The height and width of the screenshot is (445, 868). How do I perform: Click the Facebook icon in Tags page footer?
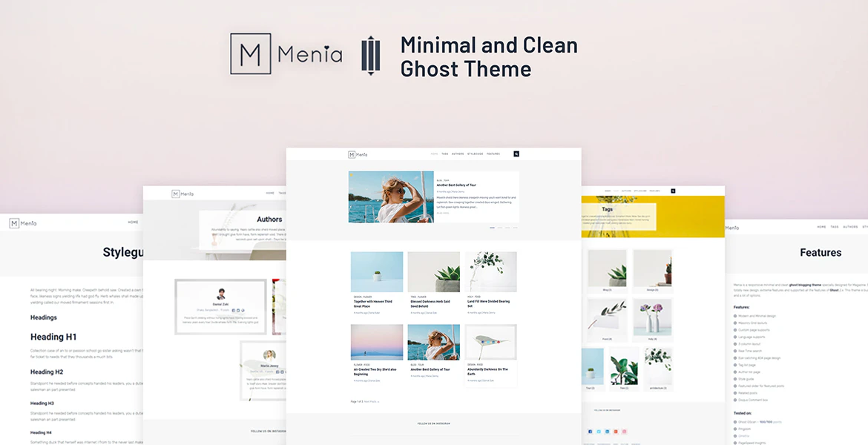coord(590,431)
